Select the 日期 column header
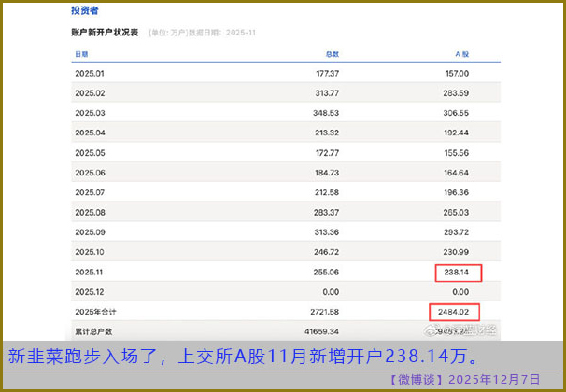566x392 pixels. pos(82,53)
